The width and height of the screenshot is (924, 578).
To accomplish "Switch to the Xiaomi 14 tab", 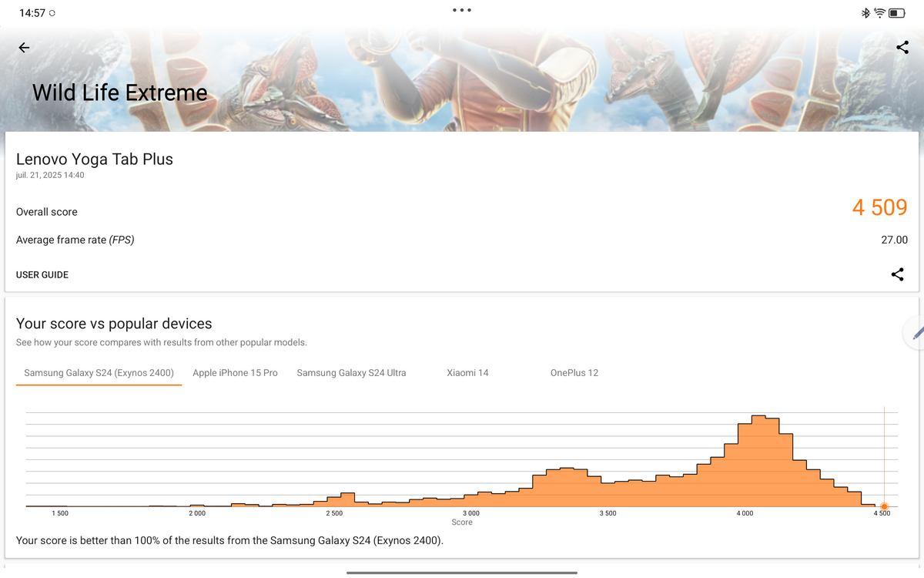I will click(467, 373).
